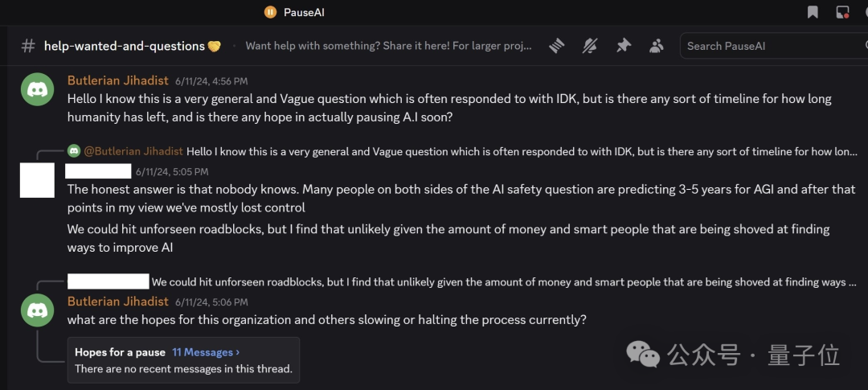Click Butlerian Jihadist's avatar on 5:06 PM message

pyautogui.click(x=37, y=310)
